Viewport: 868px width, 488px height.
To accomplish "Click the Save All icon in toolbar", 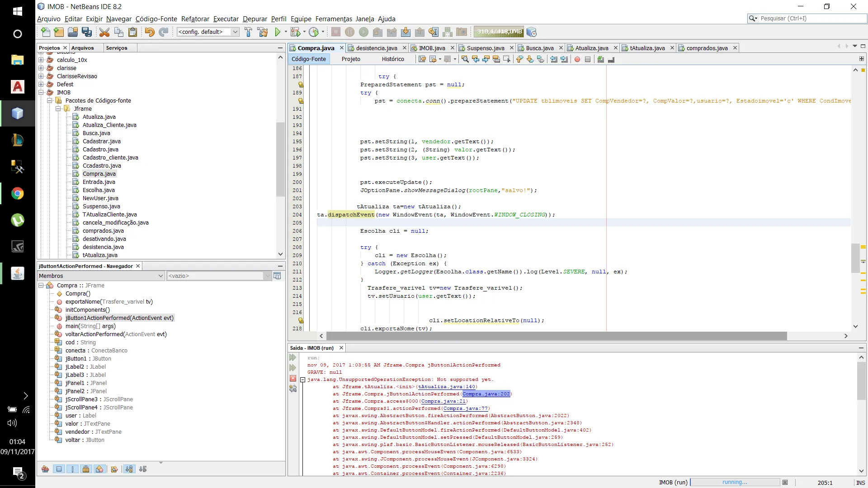I will pos(87,32).
